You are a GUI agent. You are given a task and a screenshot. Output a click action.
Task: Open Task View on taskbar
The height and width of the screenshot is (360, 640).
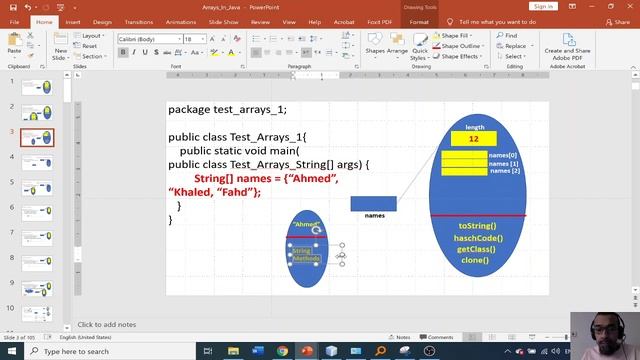point(208,351)
